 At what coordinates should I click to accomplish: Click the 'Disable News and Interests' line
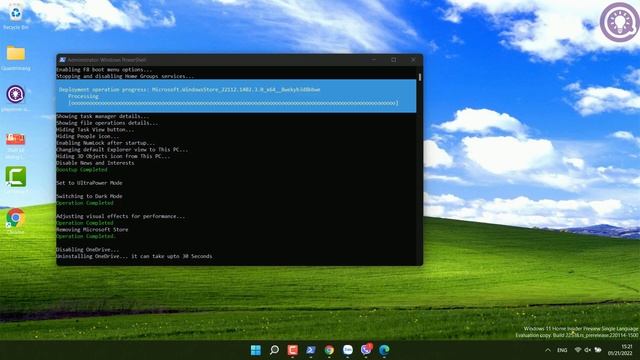pyautogui.click(x=95, y=163)
